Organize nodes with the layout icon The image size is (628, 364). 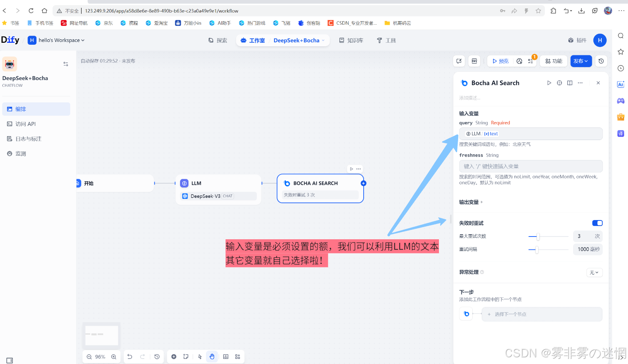click(x=238, y=357)
